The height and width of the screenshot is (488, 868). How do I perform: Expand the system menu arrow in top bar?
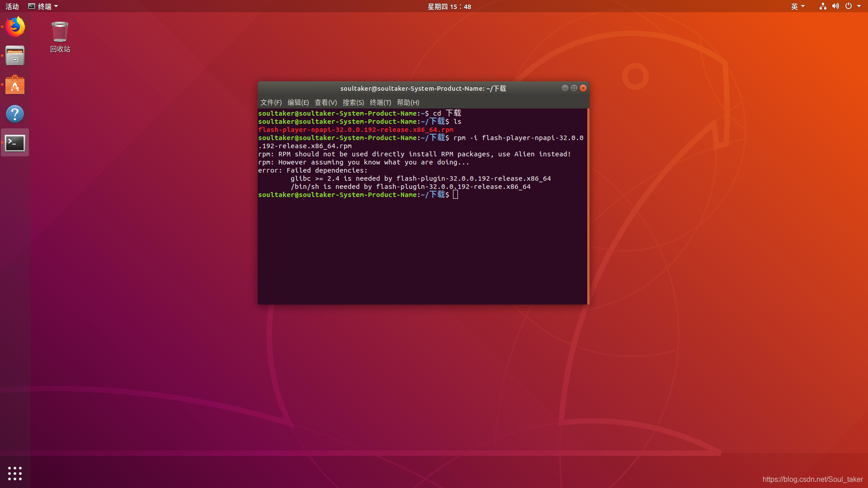pos(859,6)
